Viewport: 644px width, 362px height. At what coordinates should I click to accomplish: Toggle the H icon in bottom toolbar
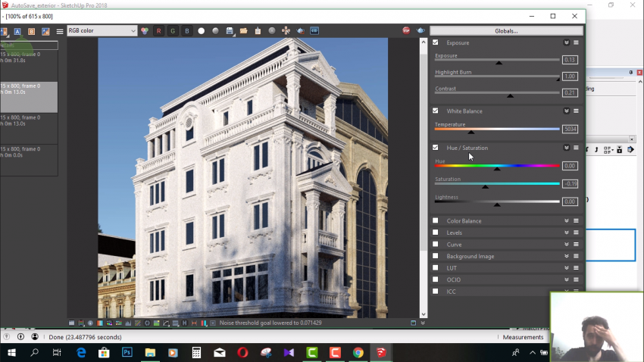tap(184, 323)
